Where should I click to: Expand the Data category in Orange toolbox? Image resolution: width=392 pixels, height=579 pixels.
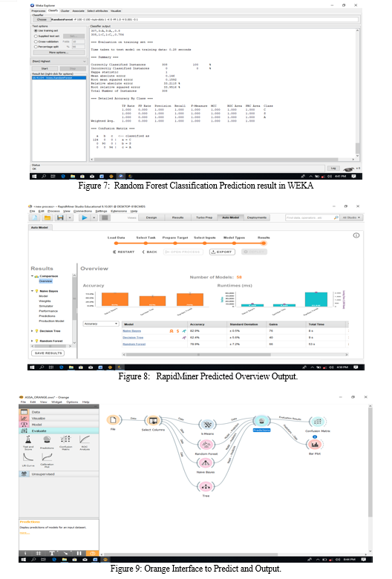pyautogui.click(x=59, y=412)
